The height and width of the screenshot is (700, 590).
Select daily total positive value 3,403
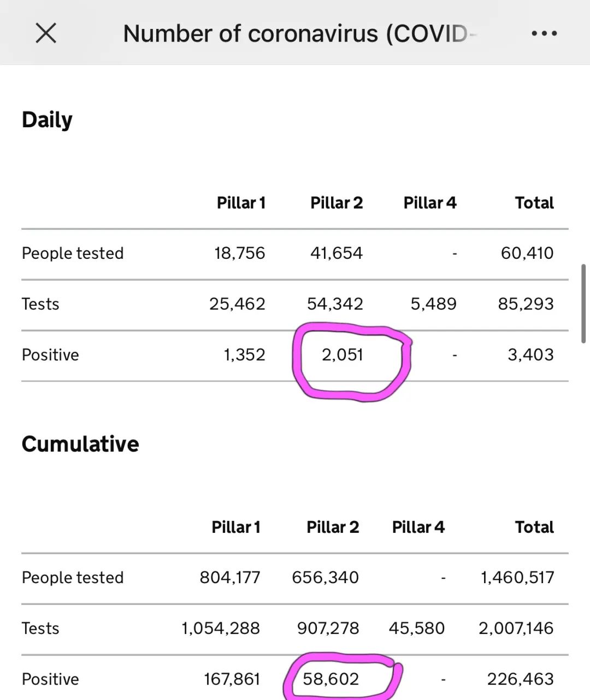tap(530, 355)
